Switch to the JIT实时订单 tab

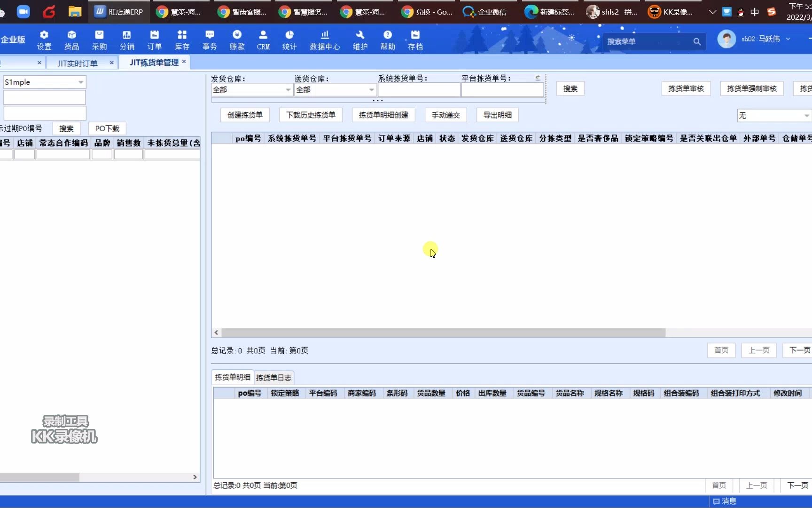click(78, 63)
